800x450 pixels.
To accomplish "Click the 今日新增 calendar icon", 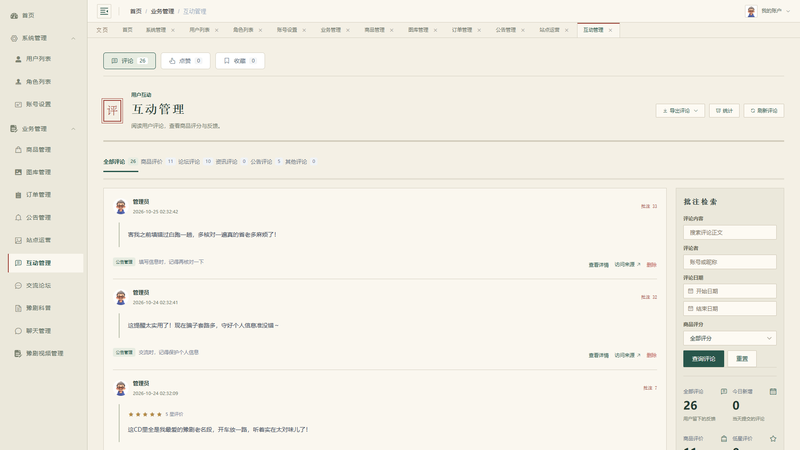I will [x=773, y=391].
